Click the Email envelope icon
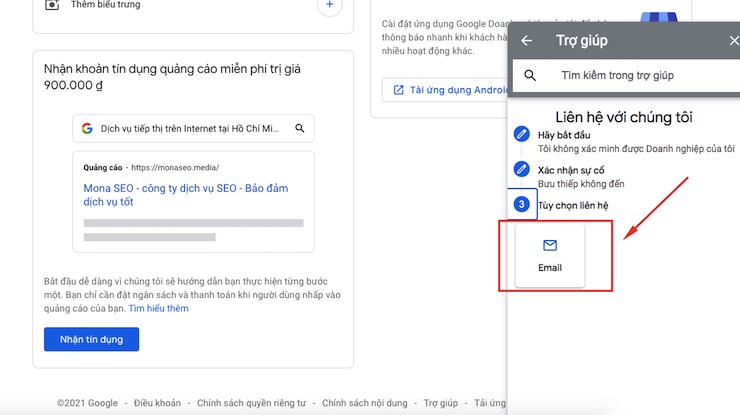 (550, 245)
